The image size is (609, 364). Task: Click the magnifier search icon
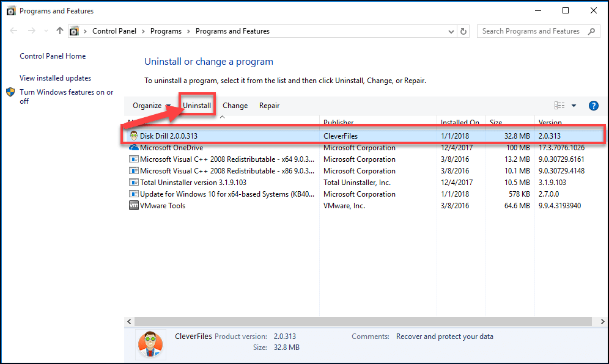point(591,31)
